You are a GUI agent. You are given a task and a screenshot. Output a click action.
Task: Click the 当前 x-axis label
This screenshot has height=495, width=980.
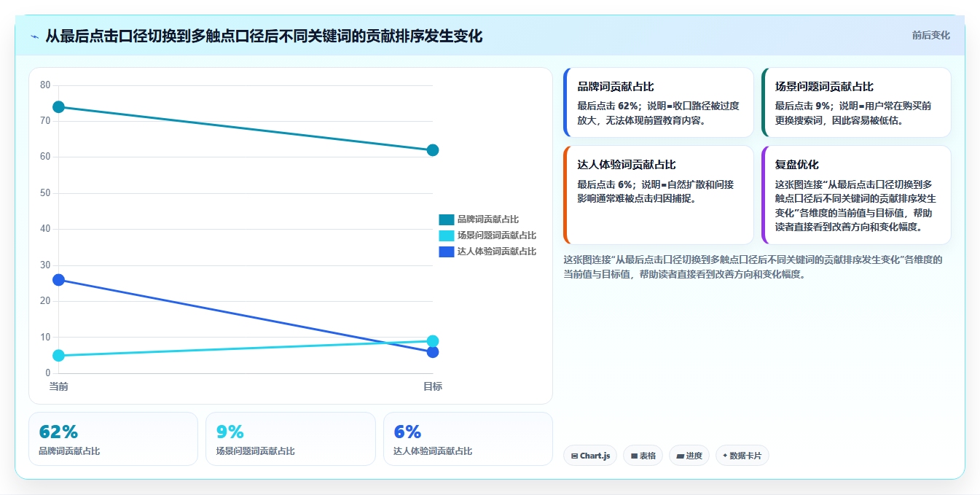coord(59,386)
